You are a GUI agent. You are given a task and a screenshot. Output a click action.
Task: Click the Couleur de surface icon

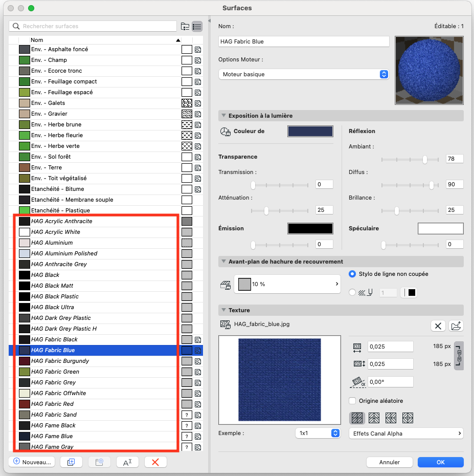225,132
